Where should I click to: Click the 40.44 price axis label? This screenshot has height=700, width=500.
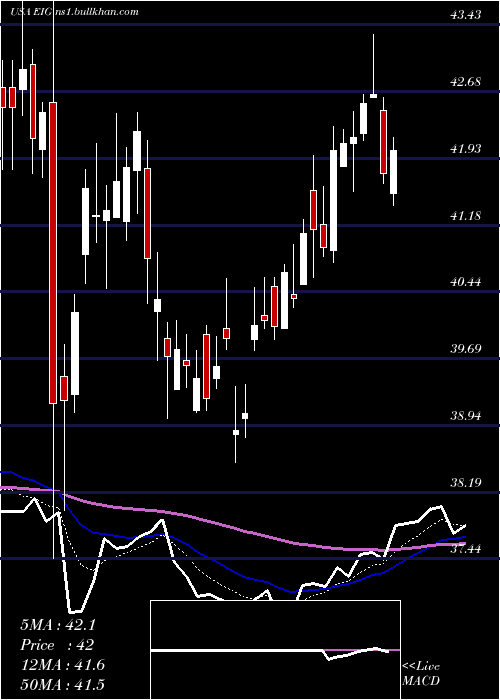pyautogui.click(x=466, y=282)
